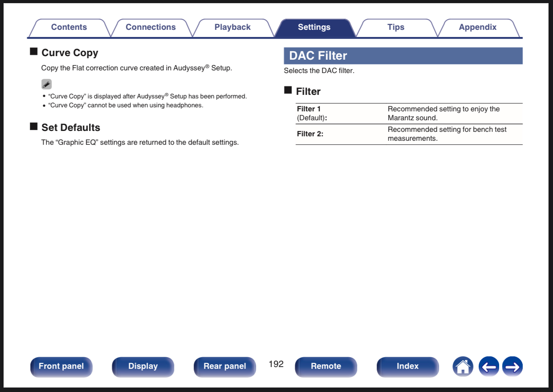Select the Playback tab
The image size is (553, 392).
point(232,28)
